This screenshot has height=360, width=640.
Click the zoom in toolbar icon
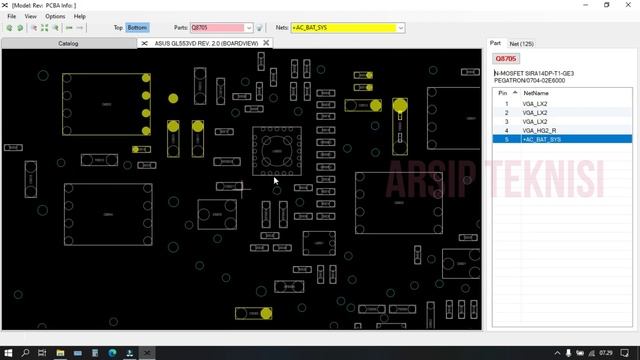(x=34, y=28)
